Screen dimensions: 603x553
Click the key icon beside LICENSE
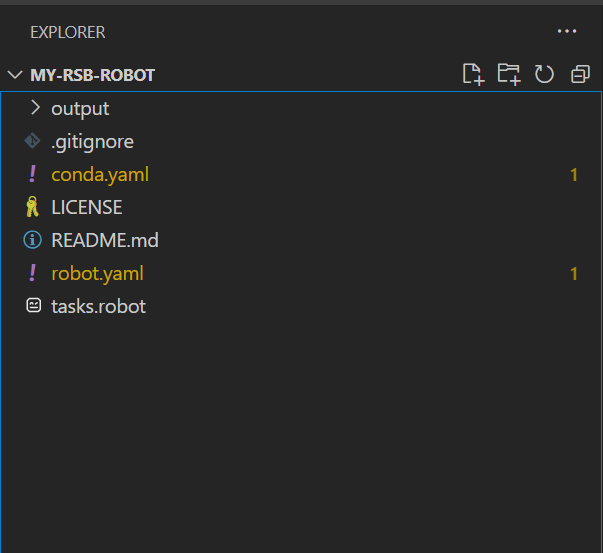32,207
